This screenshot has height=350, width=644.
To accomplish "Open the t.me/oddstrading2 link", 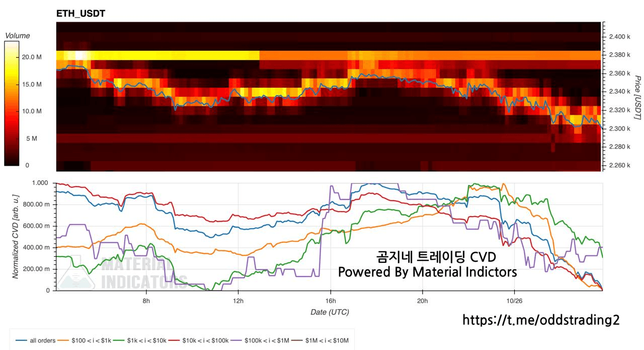I will [540, 320].
